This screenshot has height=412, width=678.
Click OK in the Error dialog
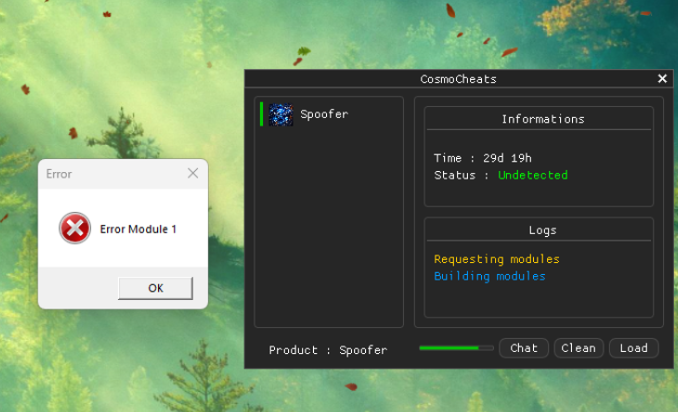[x=156, y=288]
